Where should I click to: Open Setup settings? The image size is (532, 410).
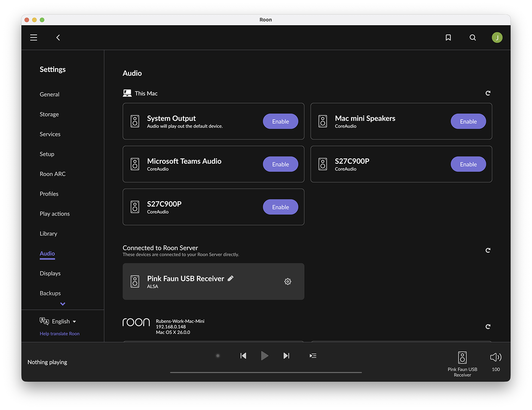47,154
